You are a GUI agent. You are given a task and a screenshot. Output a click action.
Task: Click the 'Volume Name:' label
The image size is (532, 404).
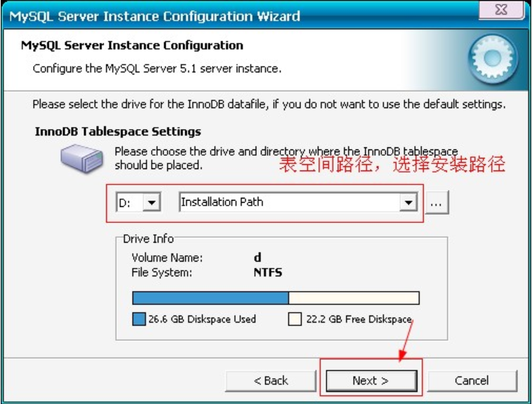(167, 258)
